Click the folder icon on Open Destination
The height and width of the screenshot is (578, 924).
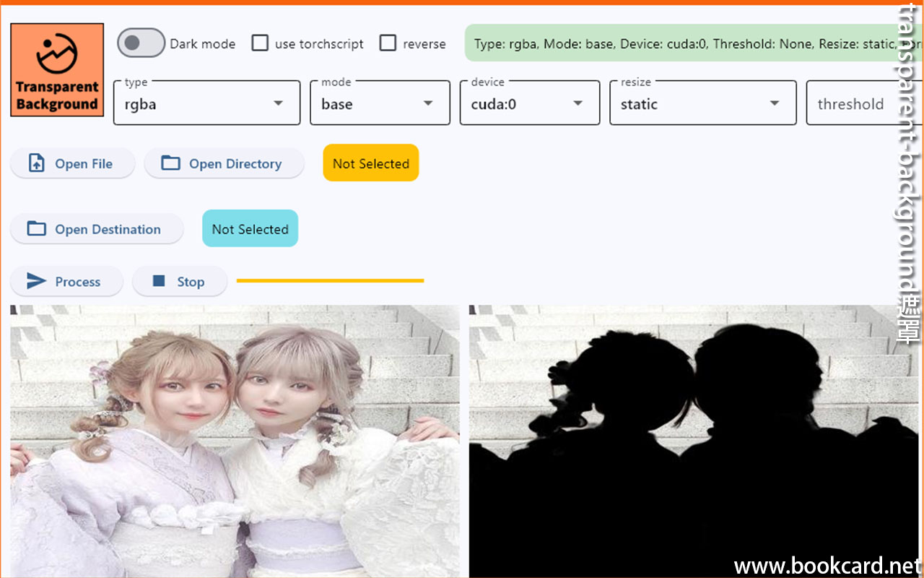36,229
